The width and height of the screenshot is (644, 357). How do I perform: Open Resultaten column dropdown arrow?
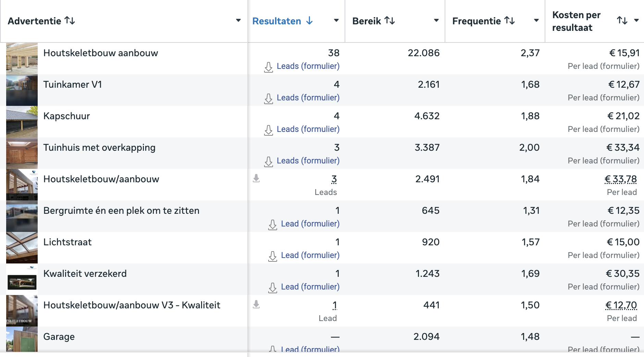[x=336, y=21]
